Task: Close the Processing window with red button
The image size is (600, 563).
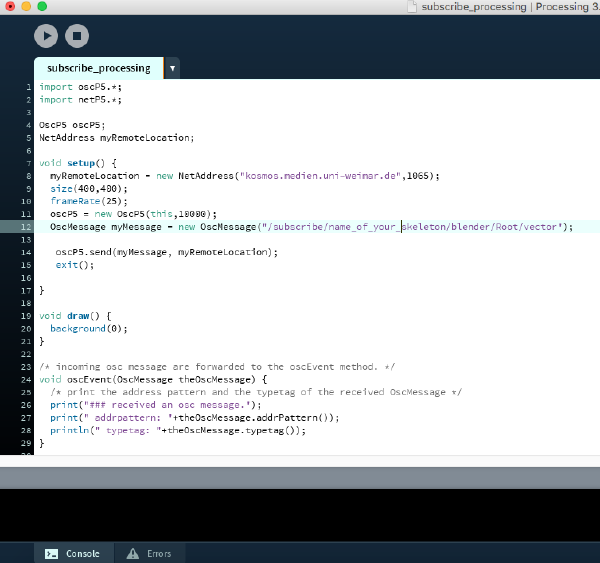Action: tap(8, 7)
